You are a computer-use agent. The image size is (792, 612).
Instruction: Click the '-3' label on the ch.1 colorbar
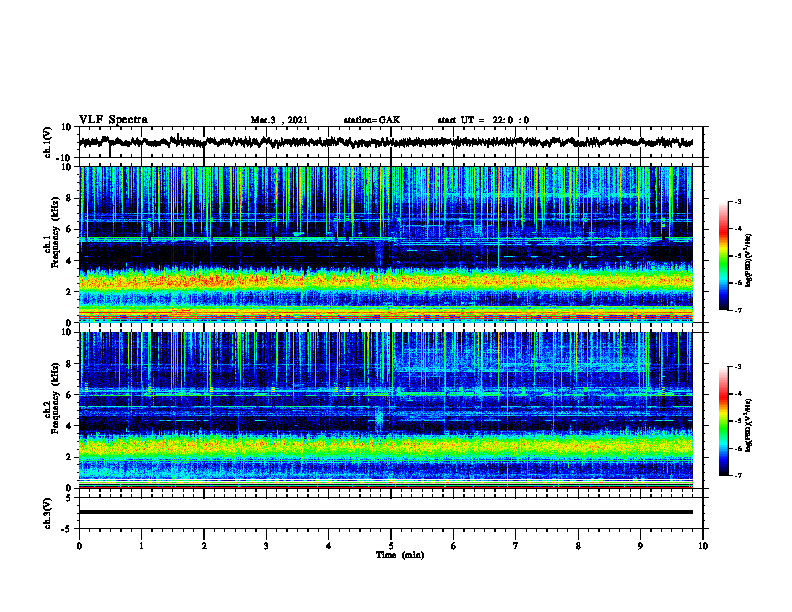click(x=737, y=201)
